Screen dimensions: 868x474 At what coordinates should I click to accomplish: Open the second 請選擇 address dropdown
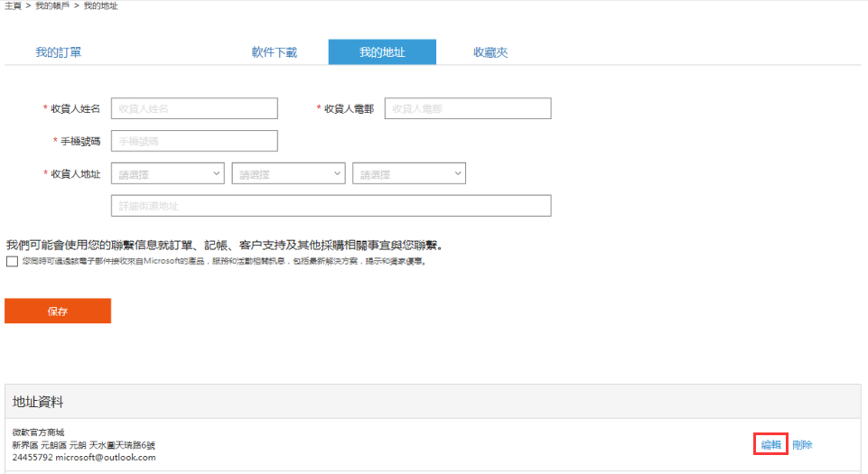click(x=288, y=173)
